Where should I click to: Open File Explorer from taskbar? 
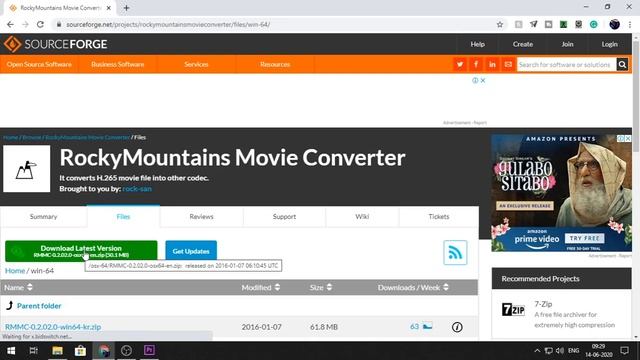tap(57, 351)
